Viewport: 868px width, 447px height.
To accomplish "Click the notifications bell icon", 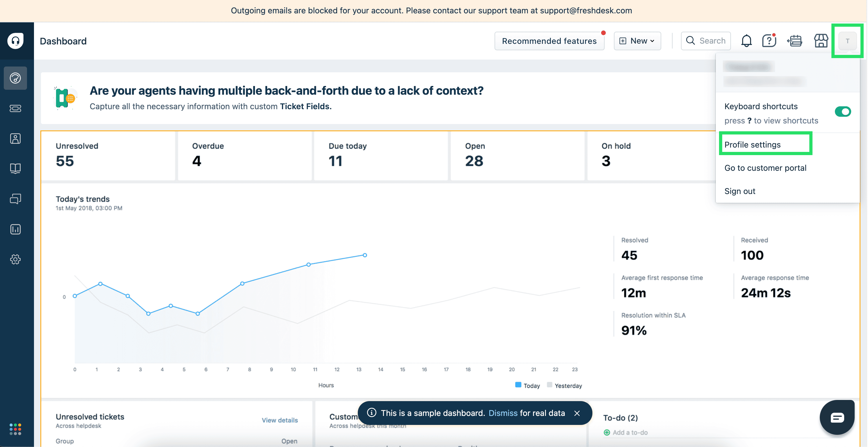I will 746,41.
